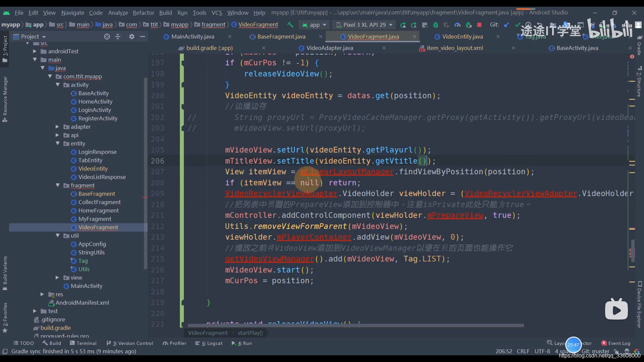Click the Attach Debugger to Android Process icon
This screenshot has height=362, width=644.
469,25
